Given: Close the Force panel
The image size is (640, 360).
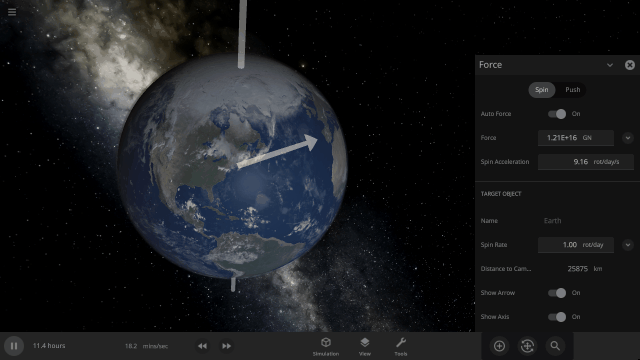Looking at the screenshot, I should 630,65.
